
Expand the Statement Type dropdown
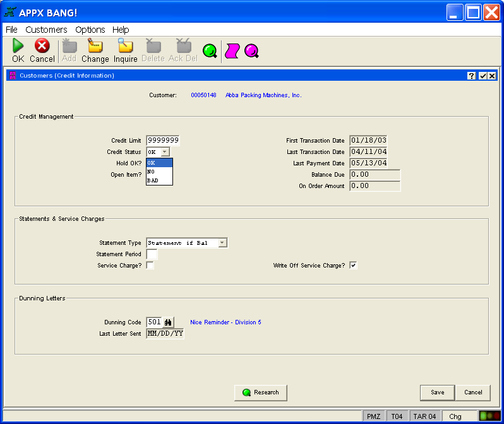point(222,243)
